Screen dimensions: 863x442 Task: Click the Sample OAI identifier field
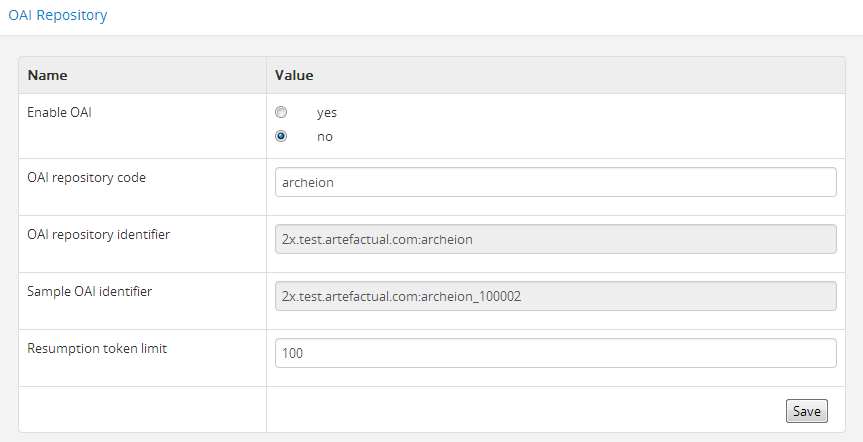click(555, 296)
